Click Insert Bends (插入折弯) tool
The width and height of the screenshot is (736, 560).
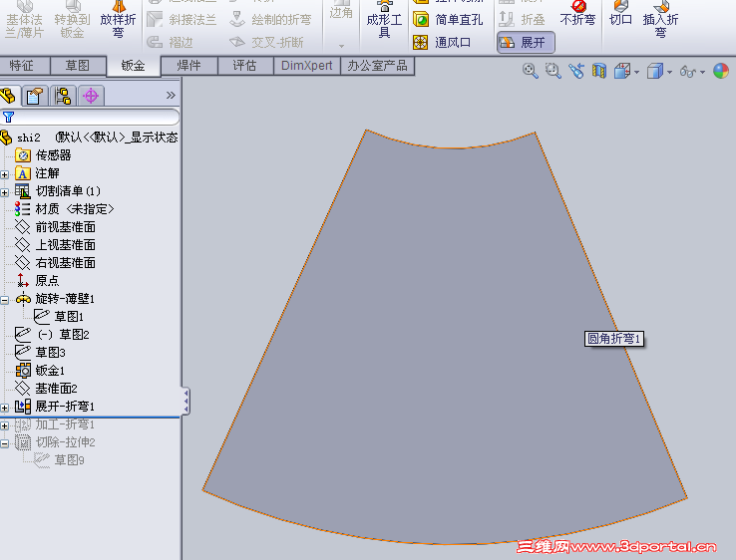(660, 20)
